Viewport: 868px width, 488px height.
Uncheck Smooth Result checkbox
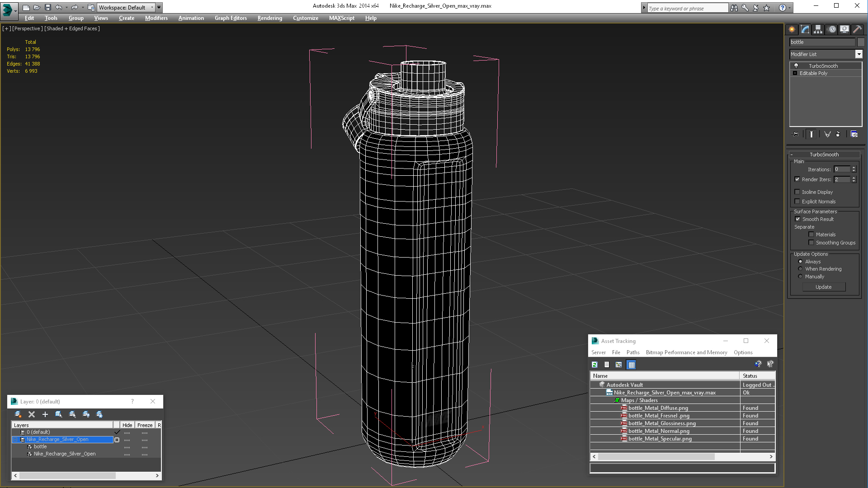tap(798, 219)
